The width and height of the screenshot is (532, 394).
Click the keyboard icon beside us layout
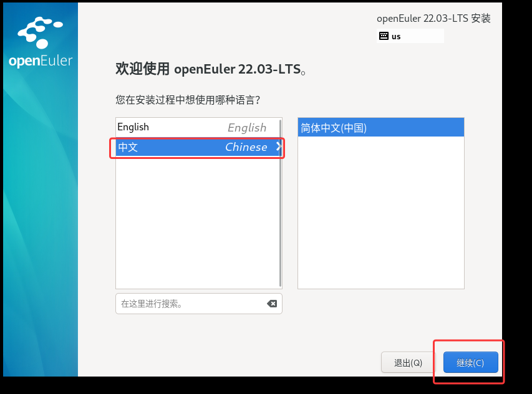[x=384, y=36]
